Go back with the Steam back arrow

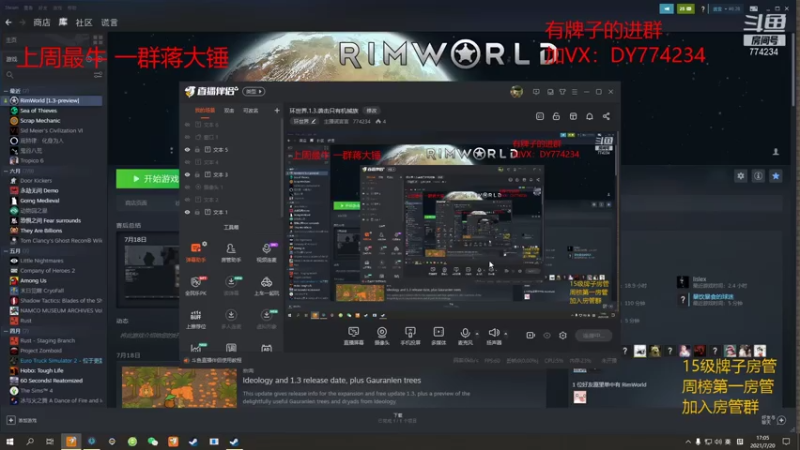pos(9,22)
